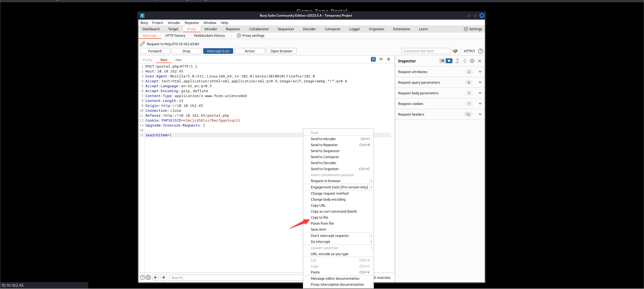Open Inspector settings gear
This screenshot has height=289, width=644.
(472, 61)
